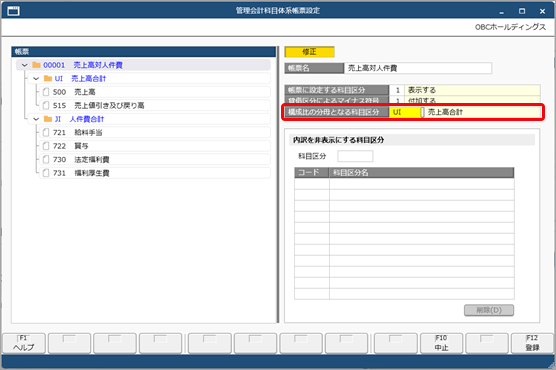Click the document icon for 500 売上高
Screen dimensions: 556x370
click(46, 92)
